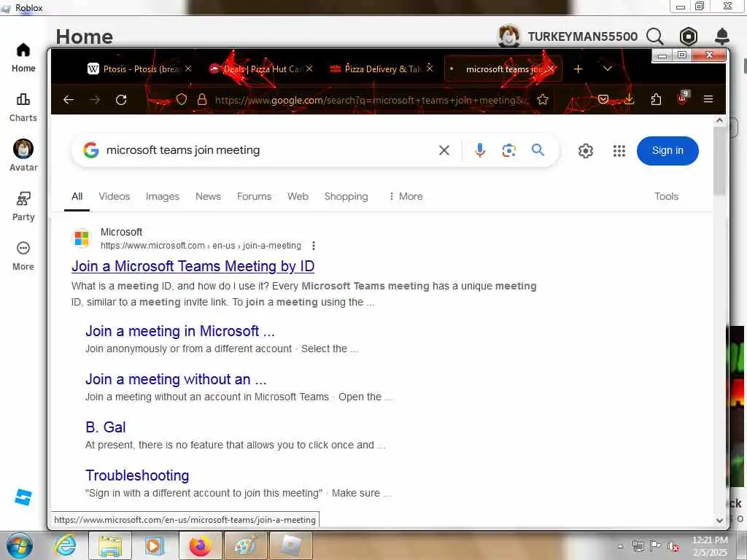Click the Google search text field

coord(267,150)
